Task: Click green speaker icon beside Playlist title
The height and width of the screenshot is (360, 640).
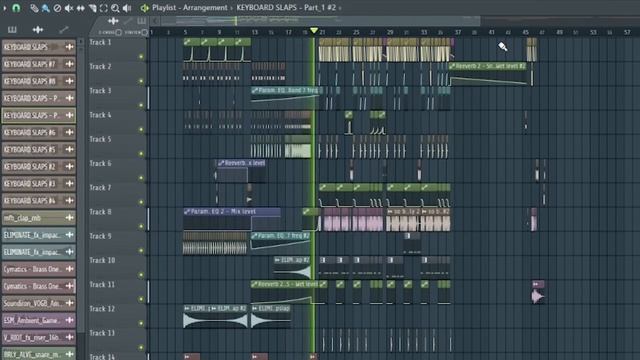Action: pos(144,8)
